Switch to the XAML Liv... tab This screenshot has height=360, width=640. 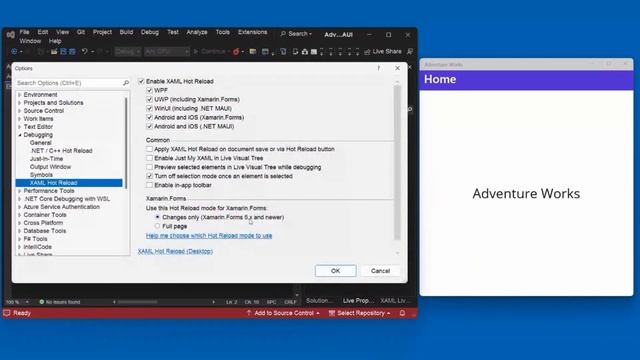point(395,300)
